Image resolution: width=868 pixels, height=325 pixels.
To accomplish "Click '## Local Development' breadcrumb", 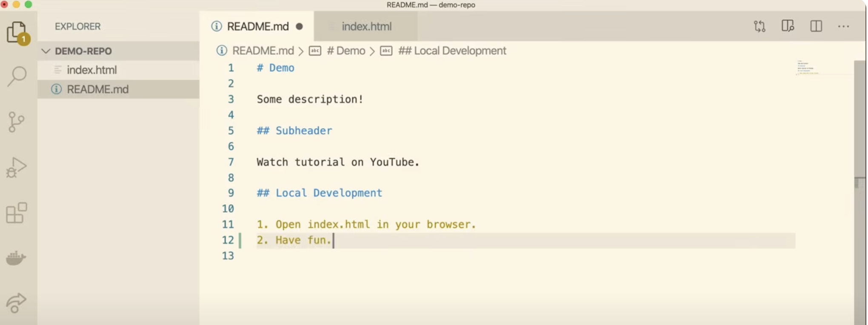I will click(452, 51).
